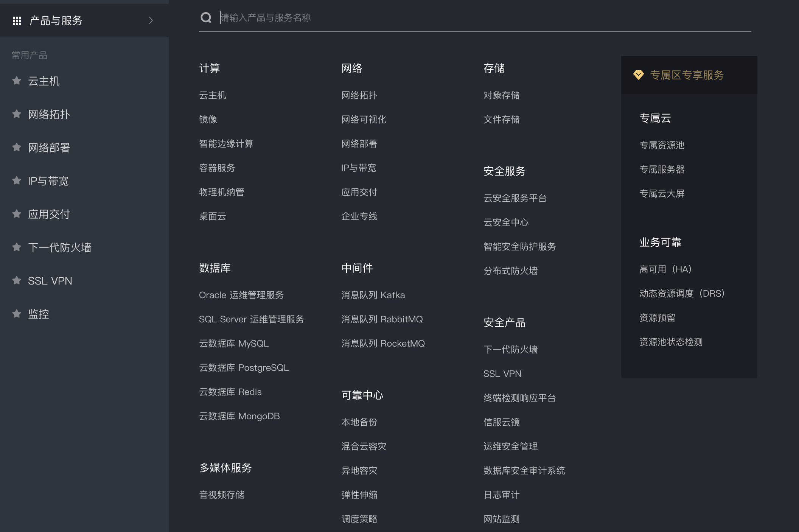Screen dimensions: 799x532
Task: Click the star icon beside 网络拓扑
Action: (x=16, y=114)
